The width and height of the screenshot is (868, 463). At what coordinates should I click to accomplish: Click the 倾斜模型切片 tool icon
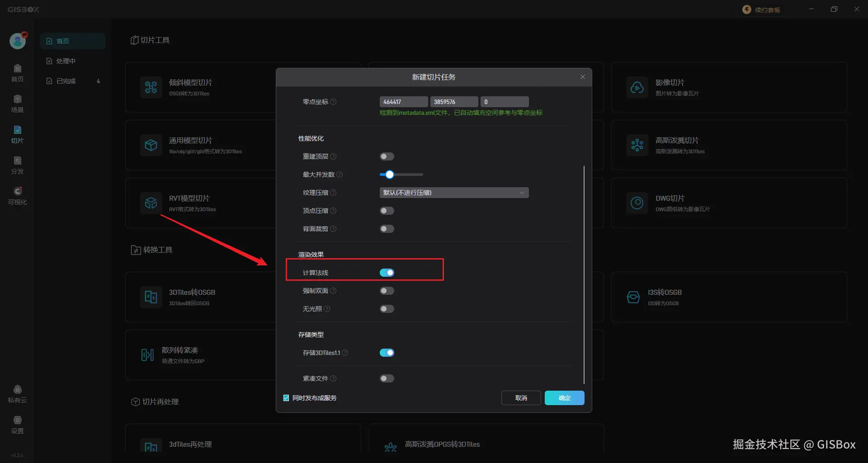[x=151, y=87]
